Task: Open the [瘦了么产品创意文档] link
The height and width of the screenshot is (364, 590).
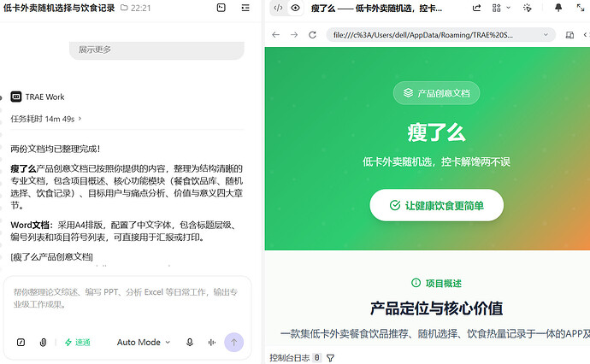Action: [x=52, y=257]
